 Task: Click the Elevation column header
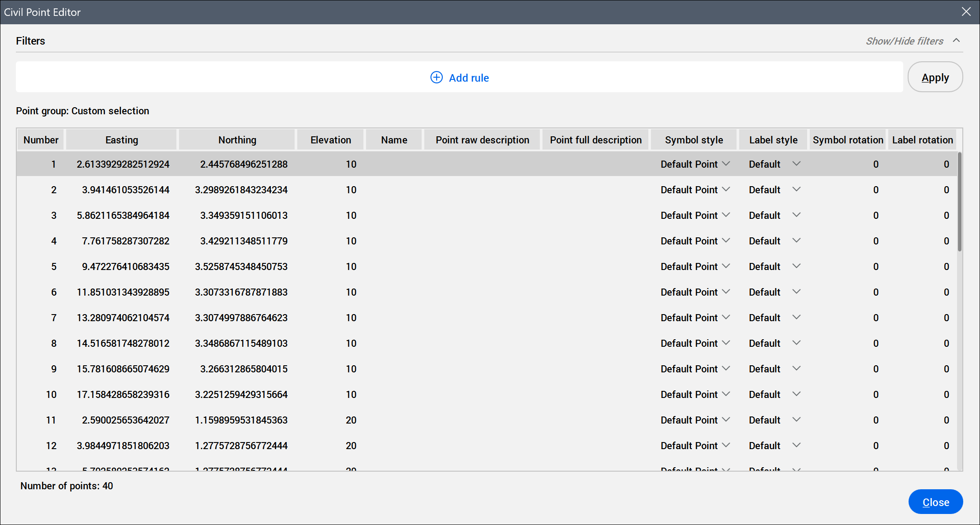coord(330,140)
